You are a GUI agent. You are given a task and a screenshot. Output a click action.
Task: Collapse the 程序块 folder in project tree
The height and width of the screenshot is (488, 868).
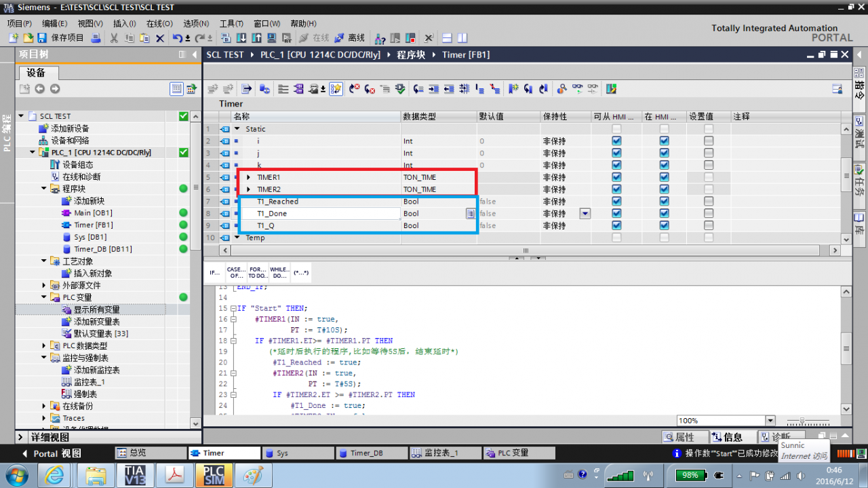tap(44, 189)
